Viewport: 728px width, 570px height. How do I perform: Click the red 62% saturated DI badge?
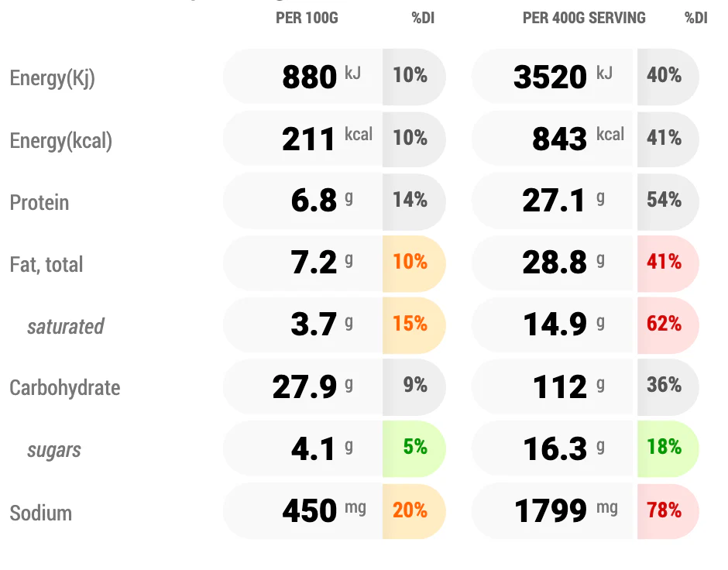coord(668,325)
